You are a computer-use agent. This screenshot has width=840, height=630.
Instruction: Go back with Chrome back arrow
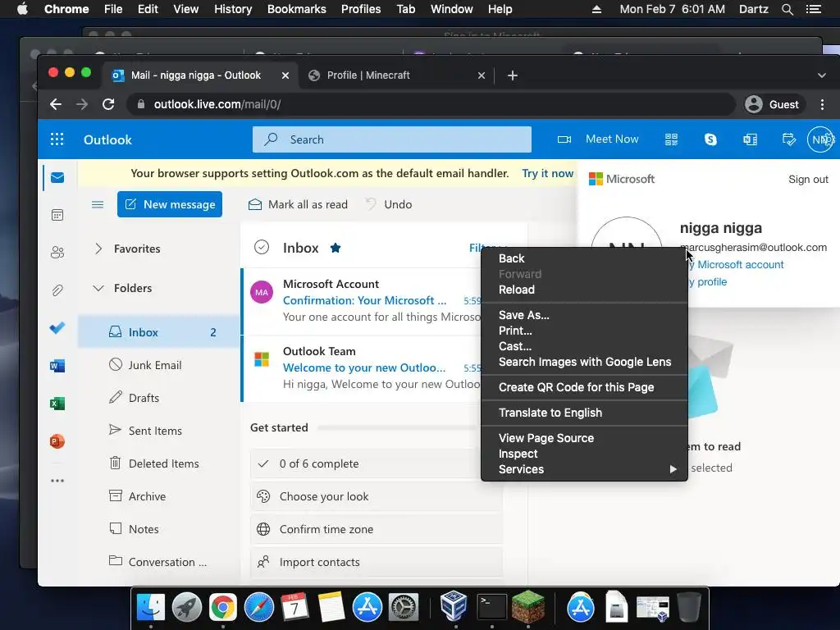(56, 104)
